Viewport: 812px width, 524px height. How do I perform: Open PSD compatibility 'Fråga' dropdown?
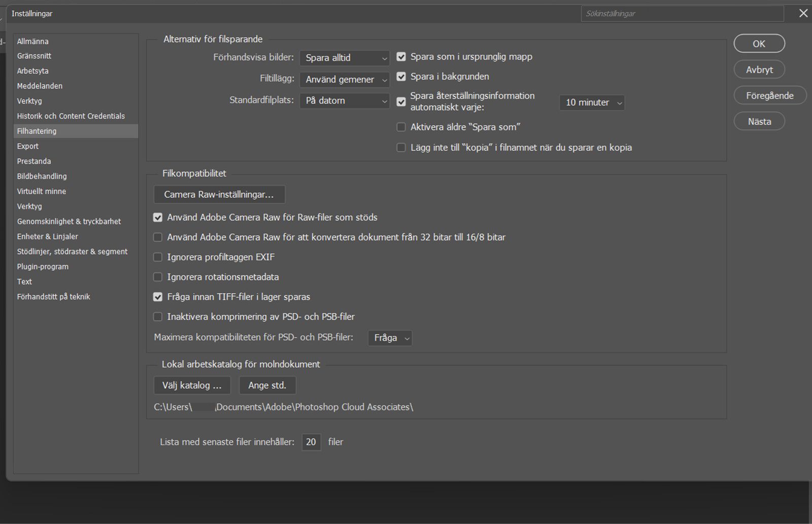390,338
